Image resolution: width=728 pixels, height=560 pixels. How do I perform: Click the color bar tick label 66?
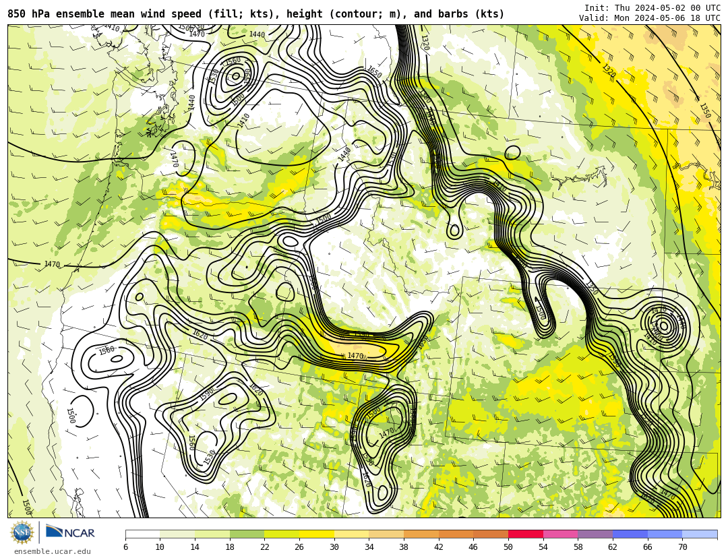[647, 547]
